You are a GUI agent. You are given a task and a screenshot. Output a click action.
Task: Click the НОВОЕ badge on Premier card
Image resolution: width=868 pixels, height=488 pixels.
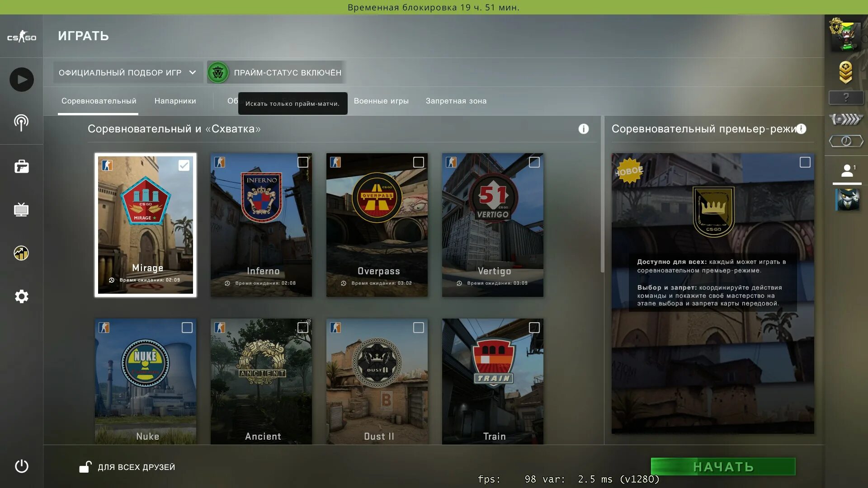coord(629,171)
